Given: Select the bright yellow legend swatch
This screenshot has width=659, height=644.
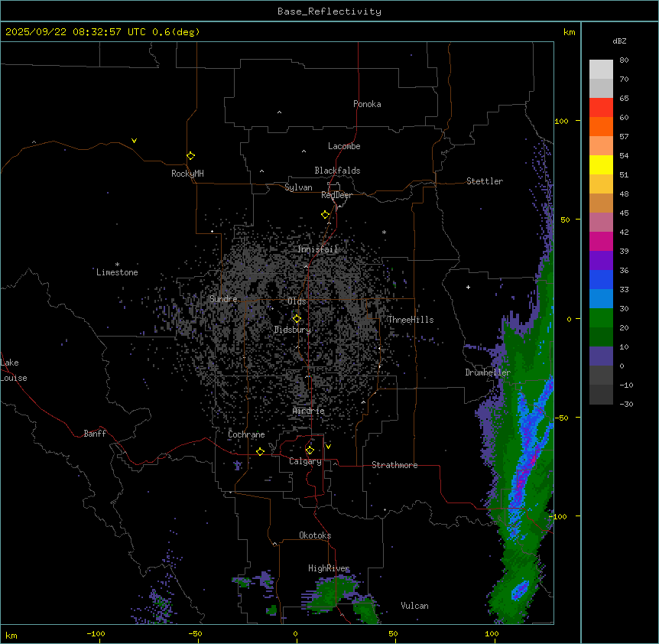Looking at the screenshot, I should pyautogui.click(x=601, y=164).
